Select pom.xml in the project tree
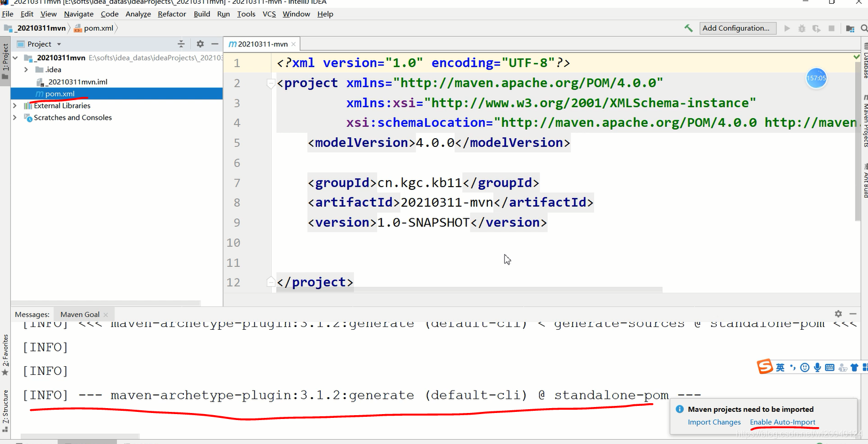This screenshot has height=444, width=868. click(116, 94)
